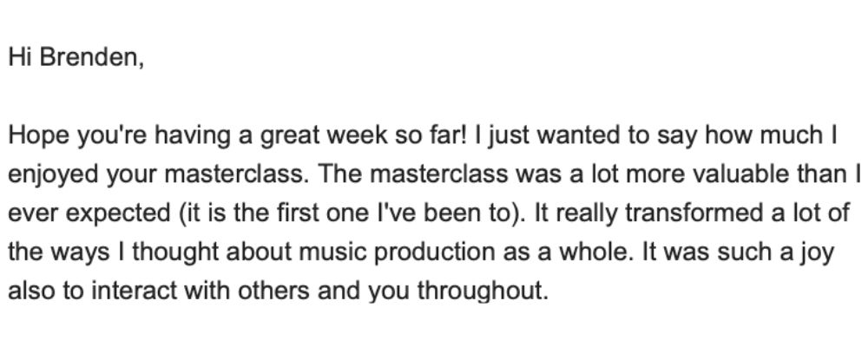Image resolution: width=868 pixels, height=347 pixels.
Task: Click the word "joy" at line end
Action: [x=818, y=251]
